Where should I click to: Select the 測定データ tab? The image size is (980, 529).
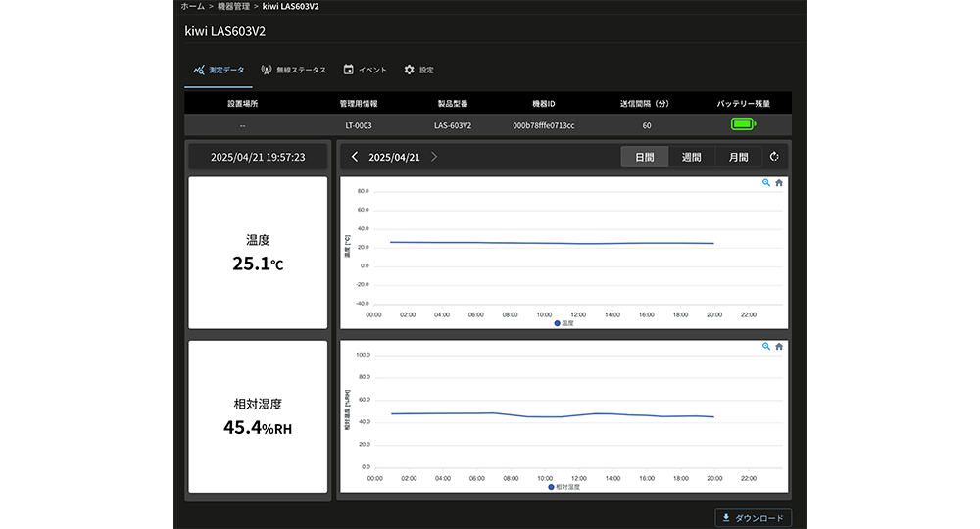coord(219,71)
